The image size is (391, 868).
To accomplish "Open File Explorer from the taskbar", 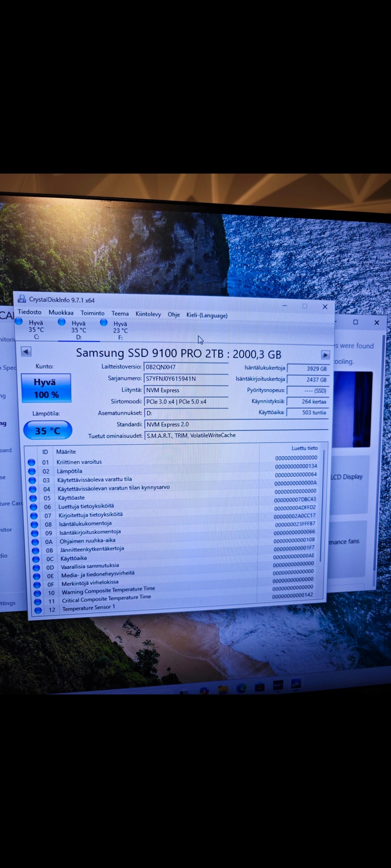I will (x=223, y=690).
